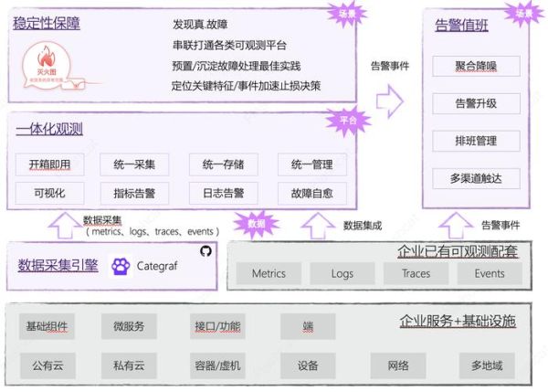Open the 一体化观测 heading link
The width and height of the screenshot is (548, 392).
click(x=48, y=130)
